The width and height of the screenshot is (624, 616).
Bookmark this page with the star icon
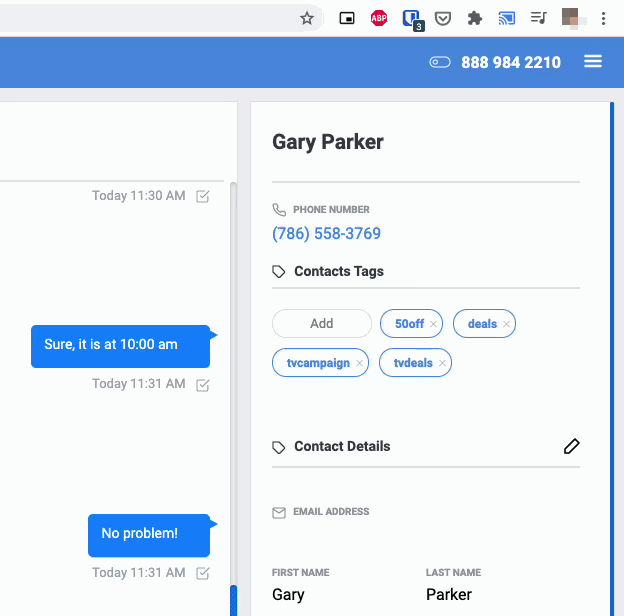coord(306,18)
